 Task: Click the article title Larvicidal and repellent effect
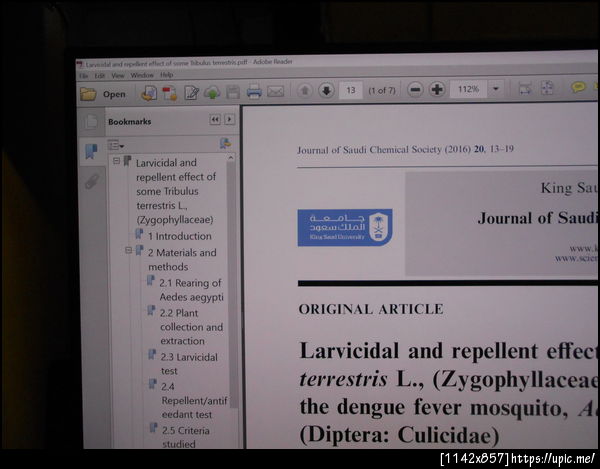point(448,350)
